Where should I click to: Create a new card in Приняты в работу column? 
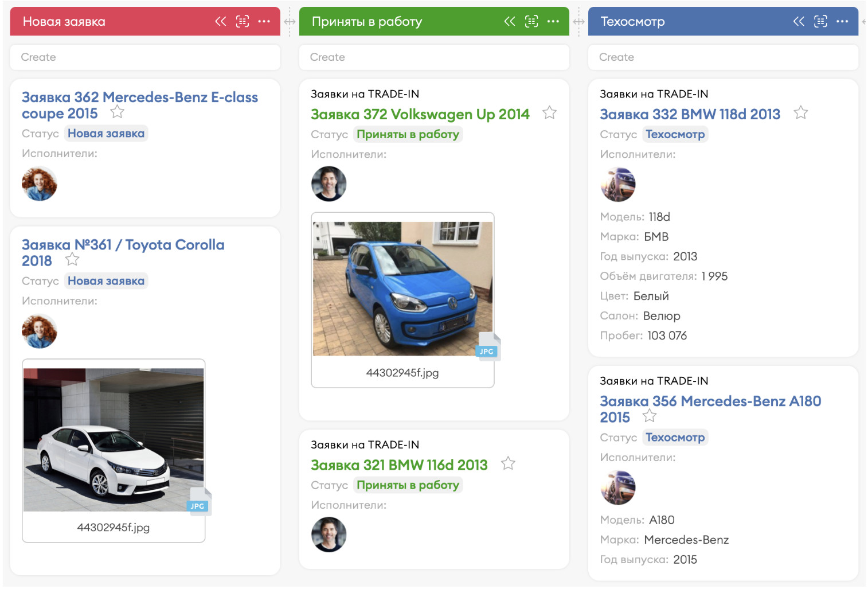coord(434,57)
